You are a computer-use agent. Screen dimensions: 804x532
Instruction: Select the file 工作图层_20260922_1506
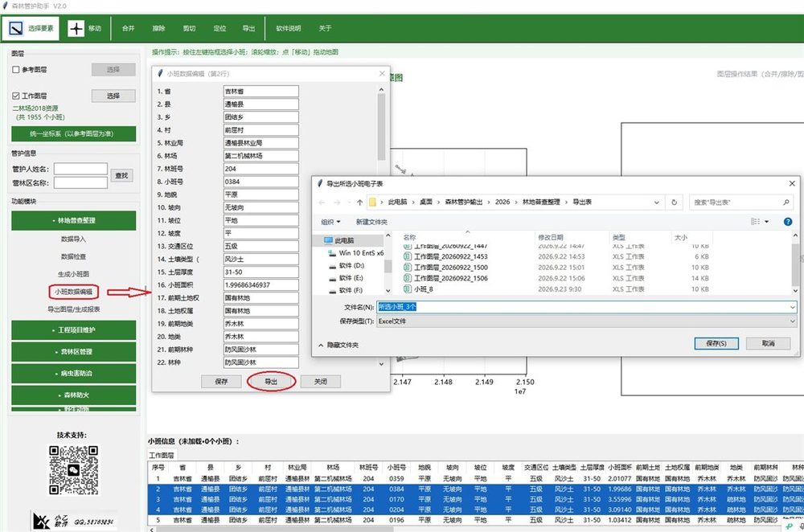(451, 278)
